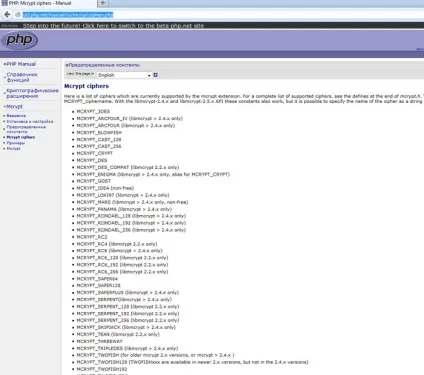
Task: Click the 'MCRYPT_GOST' list item
Action: pyautogui.click(x=94, y=181)
